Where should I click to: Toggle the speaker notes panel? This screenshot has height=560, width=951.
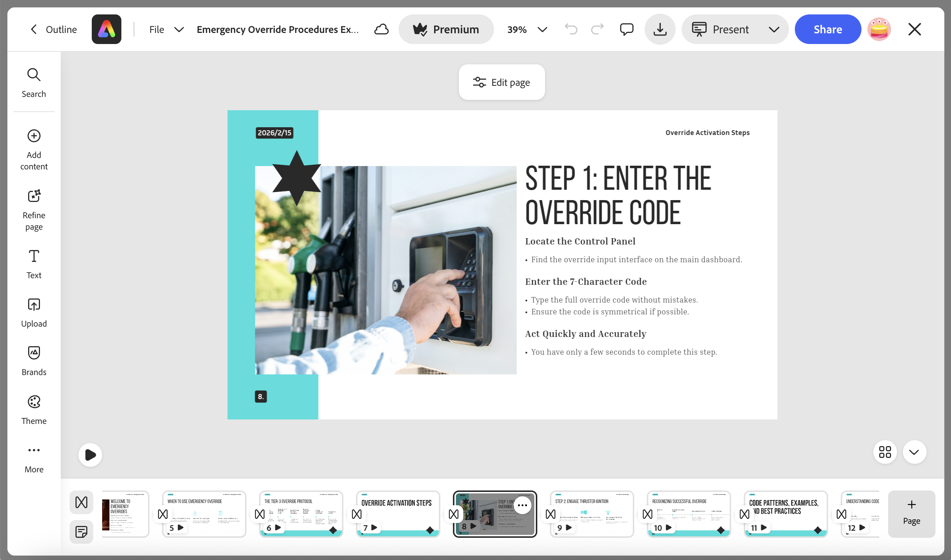[81, 532]
